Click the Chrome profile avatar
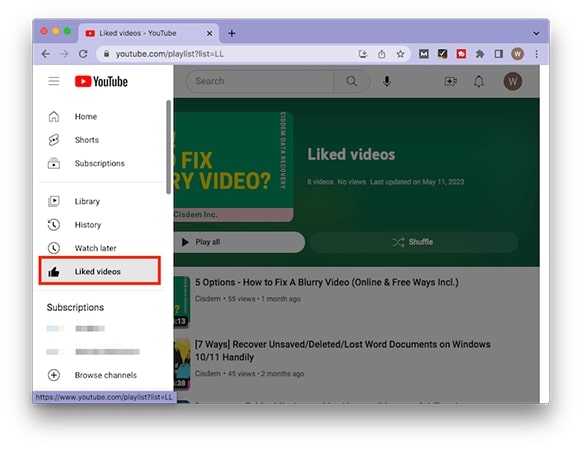582x450 pixels. 517,54
